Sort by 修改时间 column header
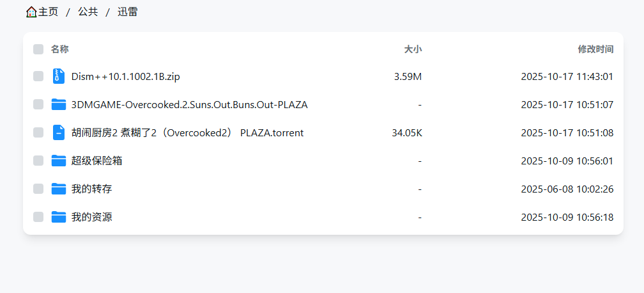Image resolution: width=644 pixels, height=293 pixels. click(595, 49)
